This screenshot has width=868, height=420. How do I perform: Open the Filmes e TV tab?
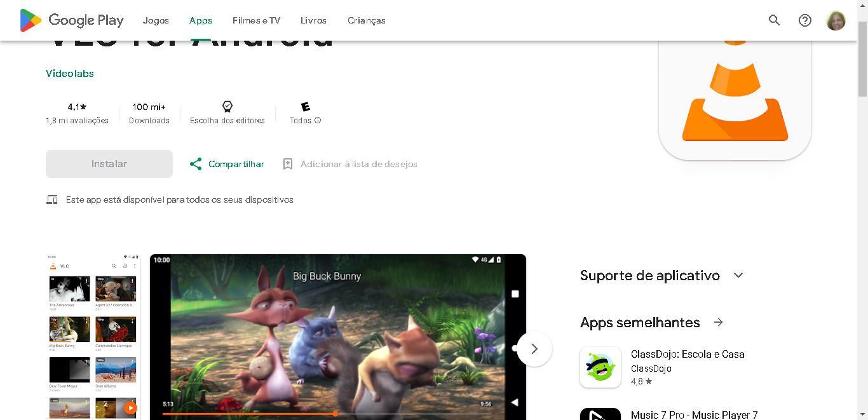point(256,20)
